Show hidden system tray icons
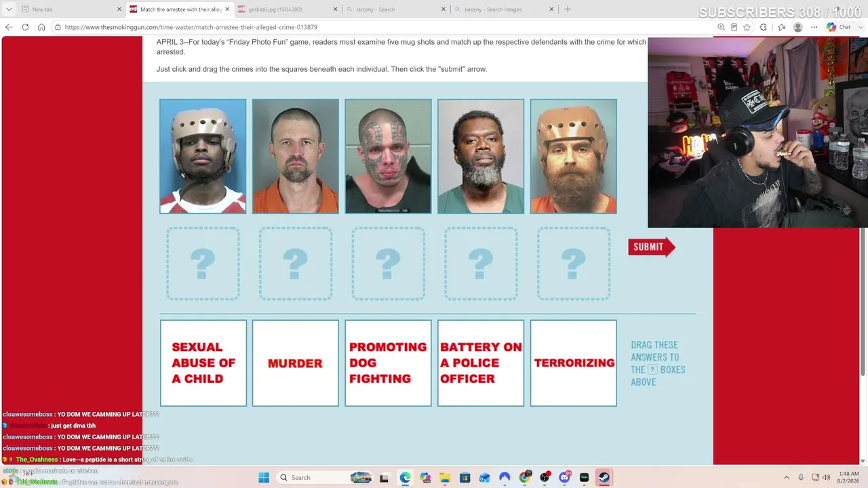The height and width of the screenshot is (488, 868). coord(787,478)
